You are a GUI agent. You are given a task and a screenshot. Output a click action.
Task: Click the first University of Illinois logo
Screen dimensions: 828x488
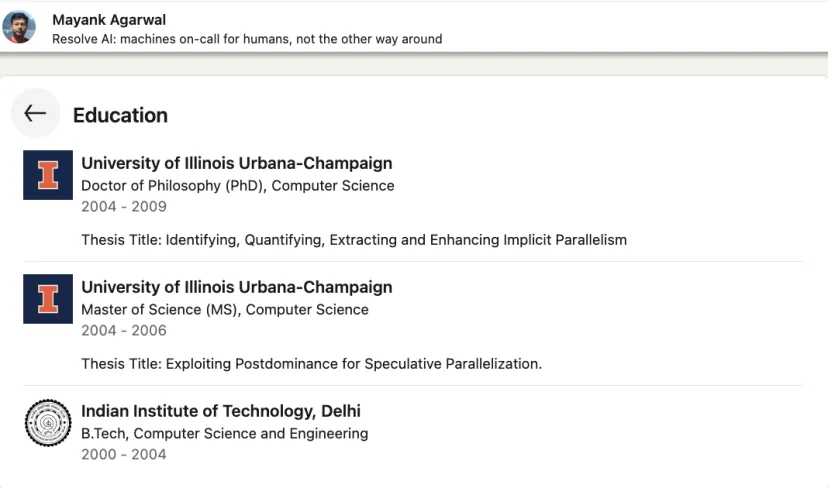click(48, 175)
